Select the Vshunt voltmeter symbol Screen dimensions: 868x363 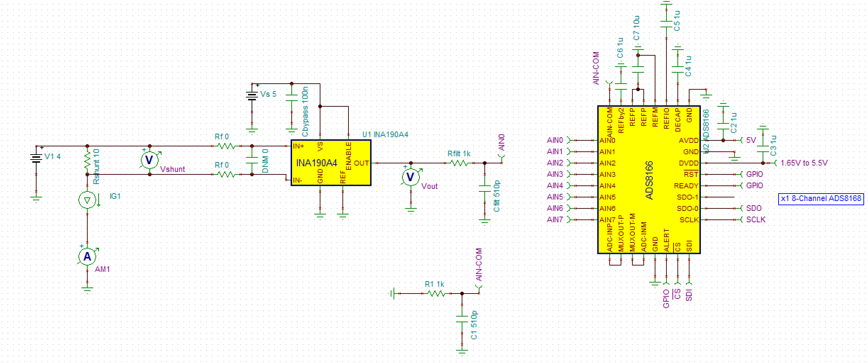pos(149,160)
